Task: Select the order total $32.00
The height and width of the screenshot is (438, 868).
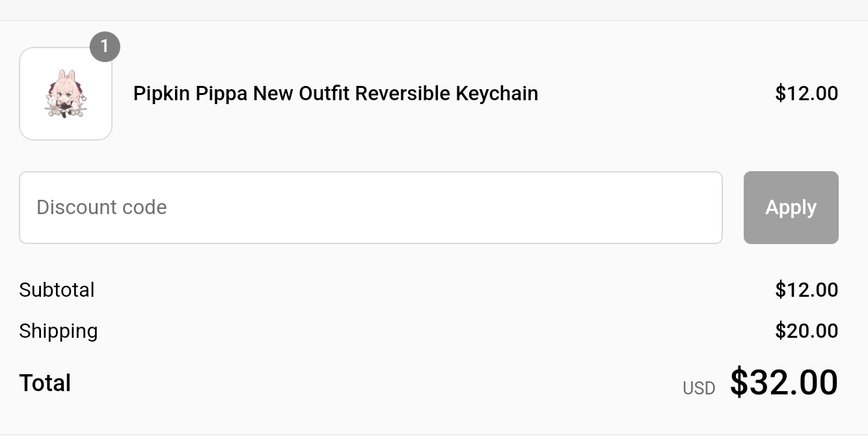Action: pyautogui.click(x=783, y=382)
